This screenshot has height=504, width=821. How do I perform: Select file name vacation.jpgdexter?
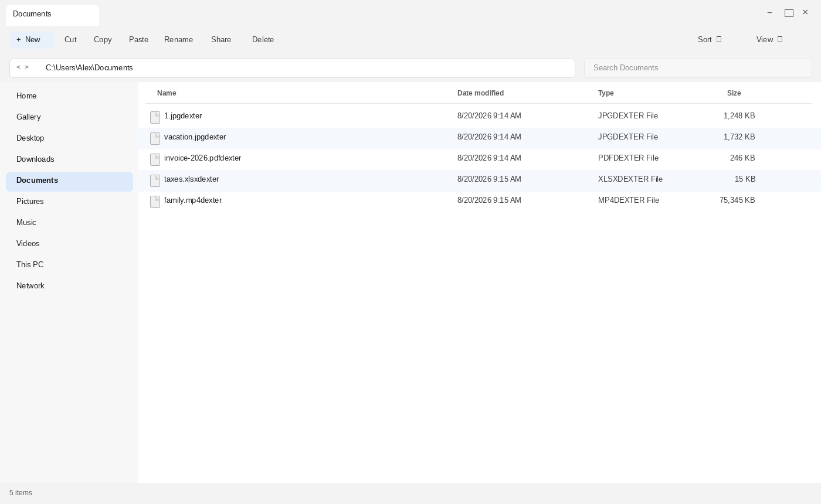pyautogui.click(x=195, y=137)
